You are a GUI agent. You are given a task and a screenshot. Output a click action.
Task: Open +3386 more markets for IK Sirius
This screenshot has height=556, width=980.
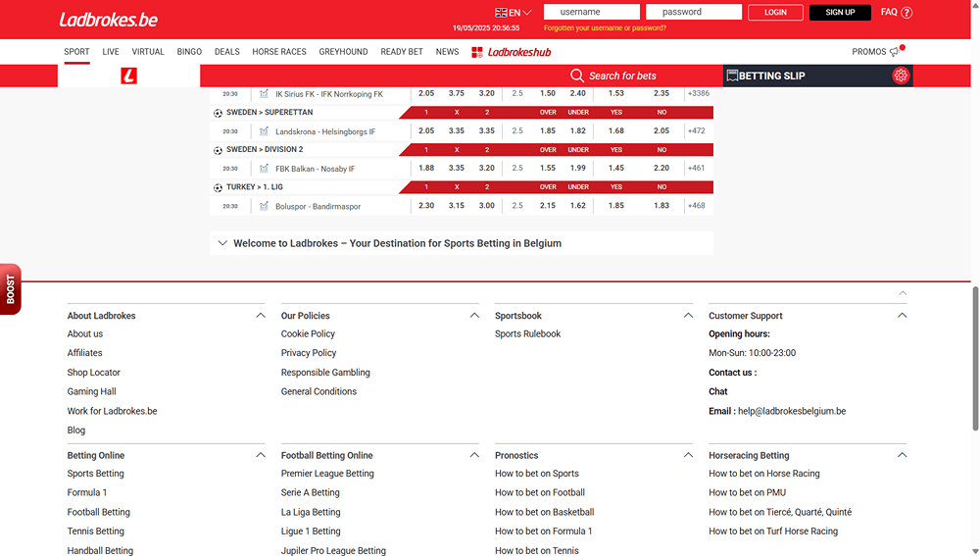click(698, 93)
